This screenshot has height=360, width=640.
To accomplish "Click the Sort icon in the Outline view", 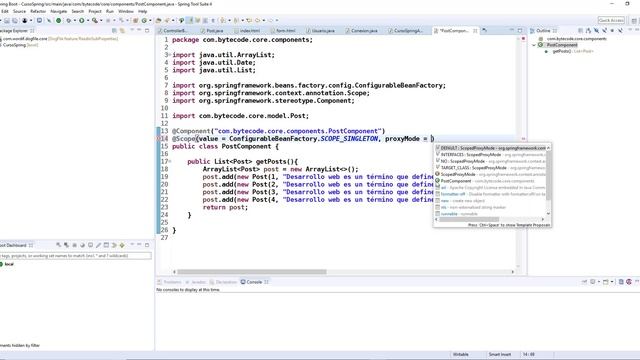I will (x=589, y=31).
